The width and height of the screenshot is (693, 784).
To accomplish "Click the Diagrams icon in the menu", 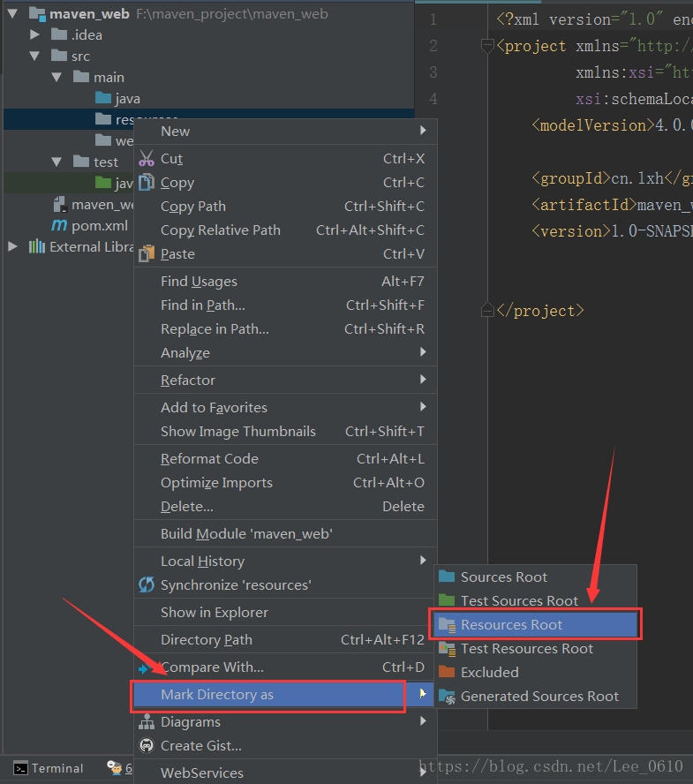I will click(147, 722).
